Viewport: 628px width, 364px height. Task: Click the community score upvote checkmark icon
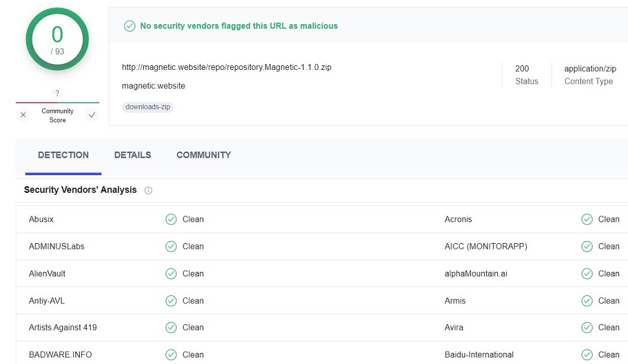tap(92, 115)
